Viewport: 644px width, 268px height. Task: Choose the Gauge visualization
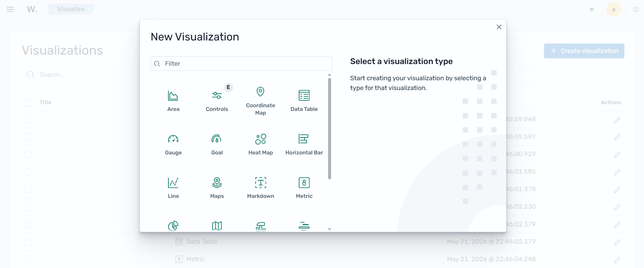pos(173,144)
